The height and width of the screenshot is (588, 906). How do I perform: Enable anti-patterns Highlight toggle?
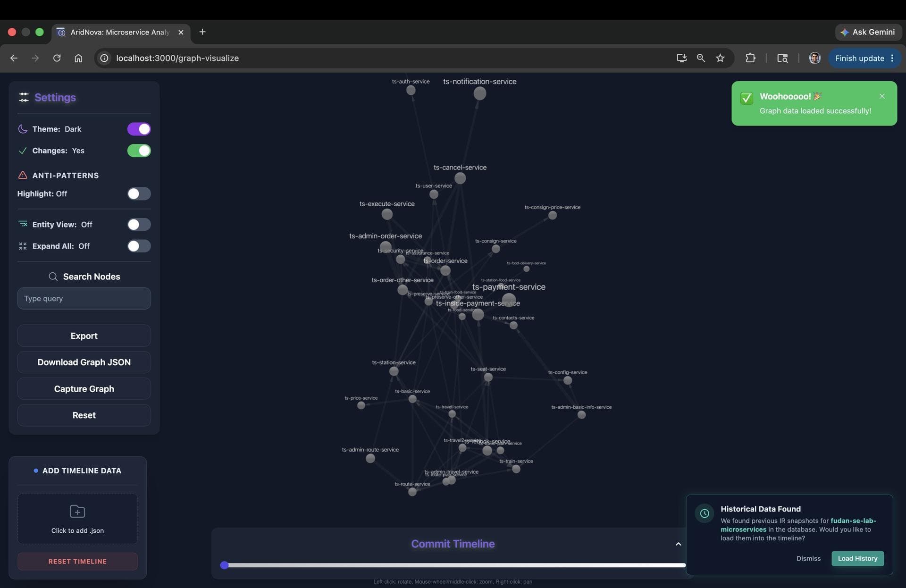(139, 193)
